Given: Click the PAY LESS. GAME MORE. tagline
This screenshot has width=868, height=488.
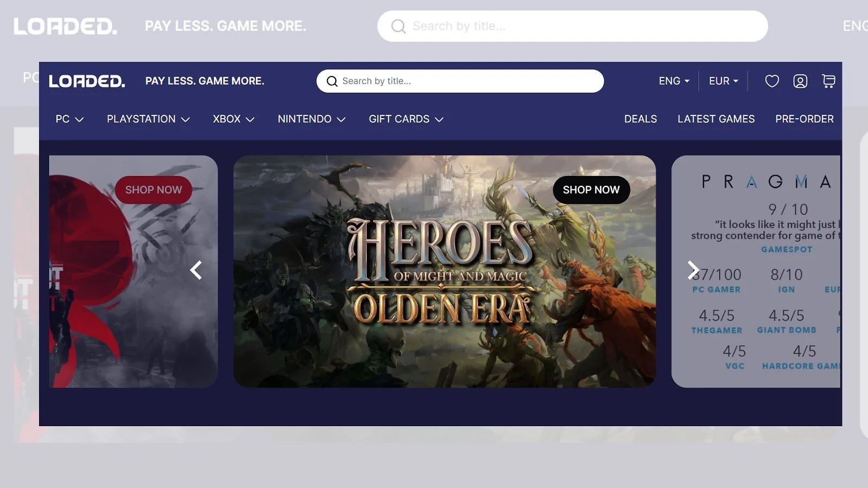Looking at the screenshot, I should tap(205, 81).
